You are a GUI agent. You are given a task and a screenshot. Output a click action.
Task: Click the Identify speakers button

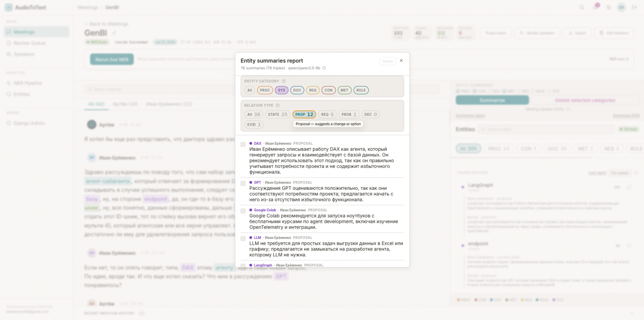click(x=537, y=33)
